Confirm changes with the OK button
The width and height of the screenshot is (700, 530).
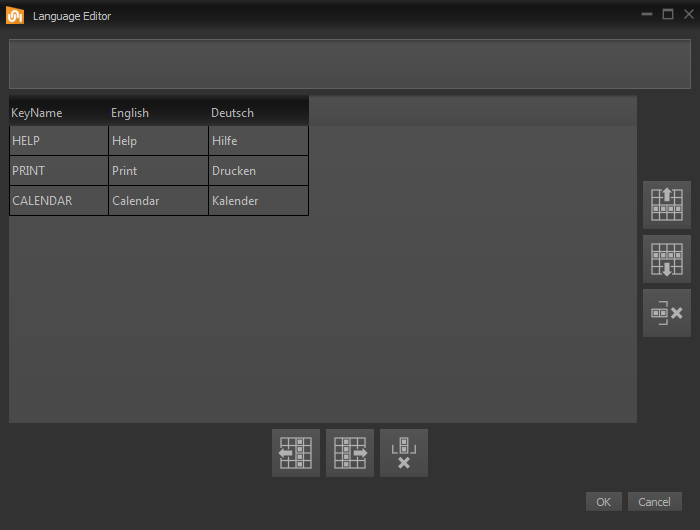click(603, 502)
